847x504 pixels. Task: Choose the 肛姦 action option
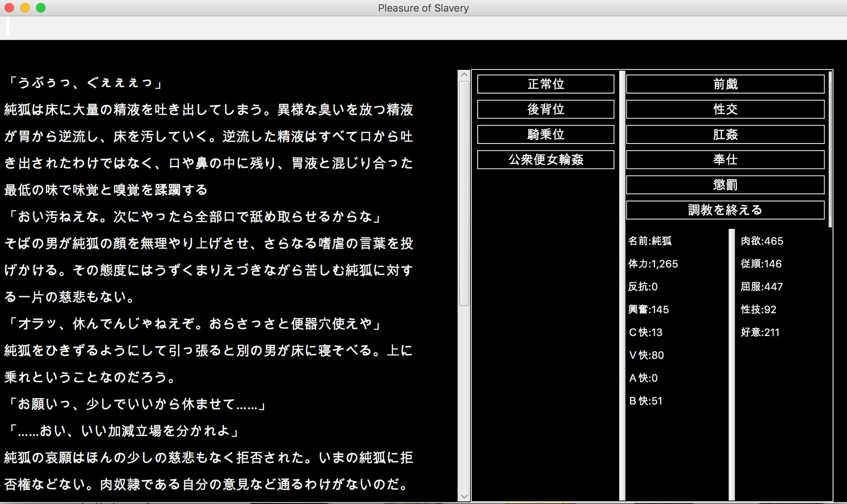725,135
